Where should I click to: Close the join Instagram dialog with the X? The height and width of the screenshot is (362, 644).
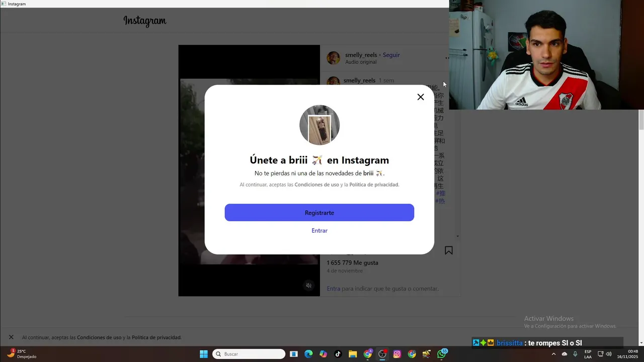(x=421, y=97)
